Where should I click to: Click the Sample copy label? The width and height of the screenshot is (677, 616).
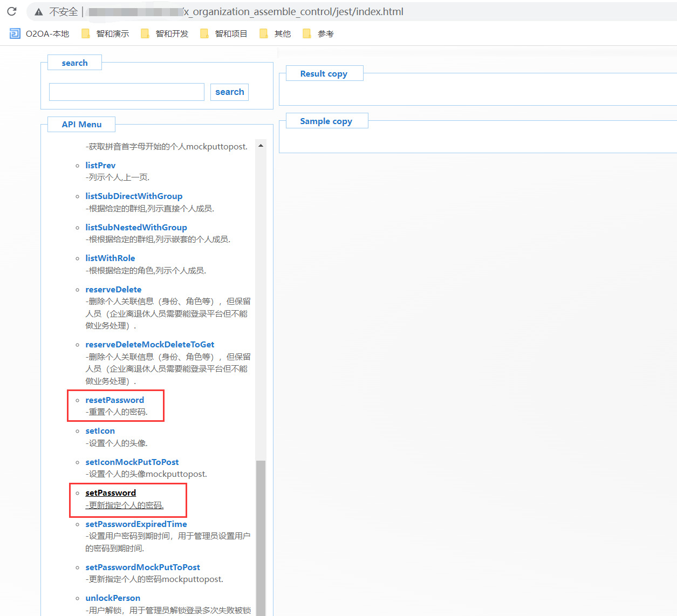[326, 121]
